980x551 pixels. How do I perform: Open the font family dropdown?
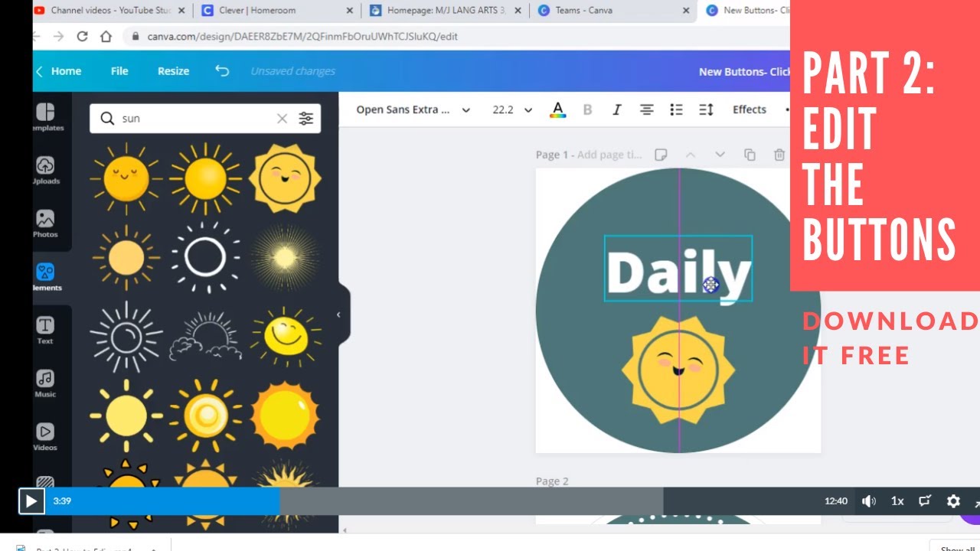[413, 109]
